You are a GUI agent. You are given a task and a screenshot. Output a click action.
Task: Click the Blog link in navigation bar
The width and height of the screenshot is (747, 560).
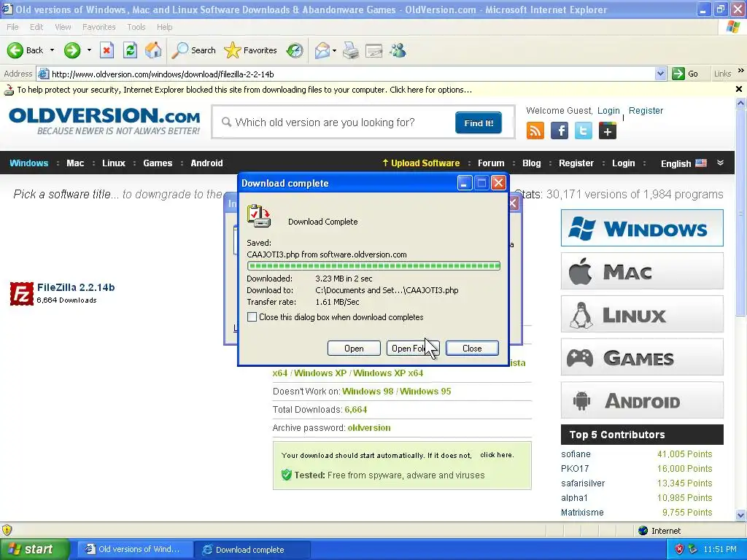click(x=531, y=163)
